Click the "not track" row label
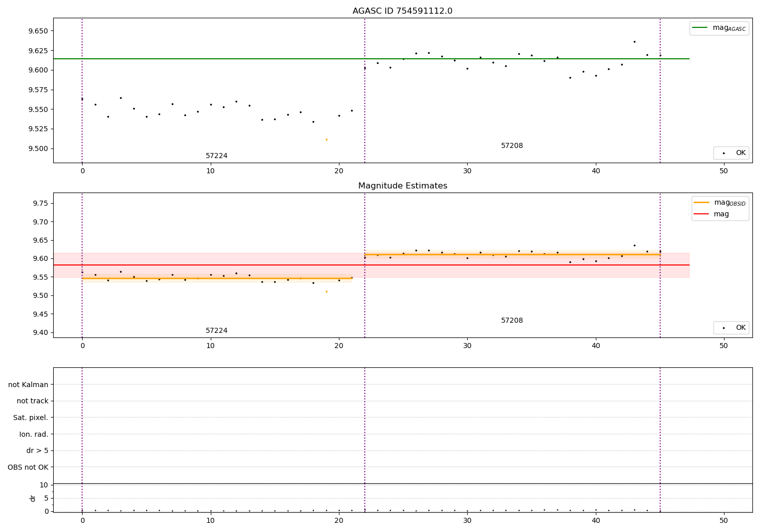760x532 pixels. (32, 401)
